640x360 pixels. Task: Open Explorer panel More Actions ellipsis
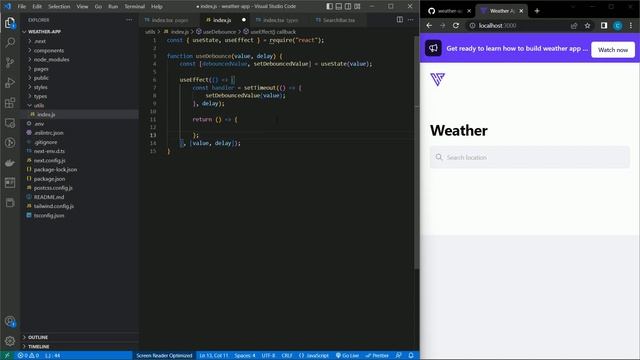[x=129, y=20]
